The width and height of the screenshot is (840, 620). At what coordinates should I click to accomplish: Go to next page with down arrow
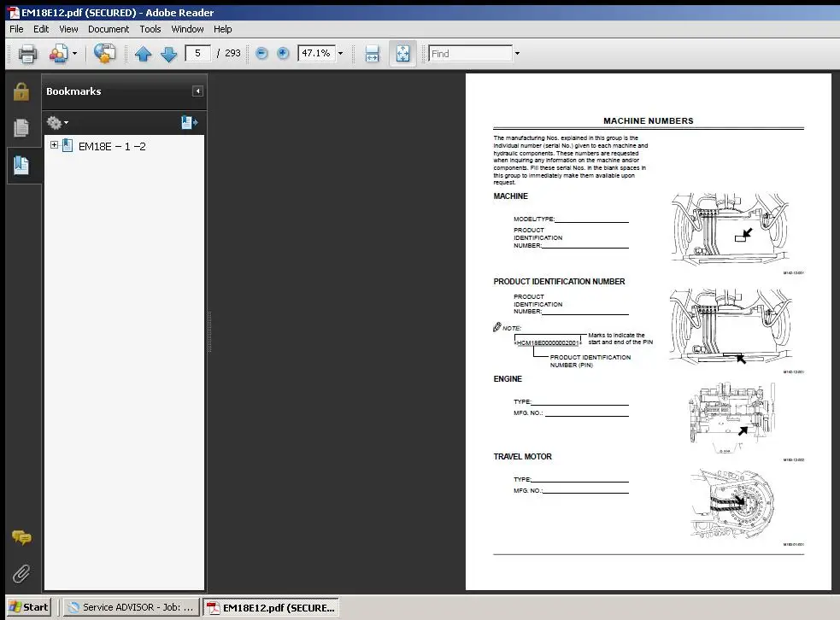click(x=168, y=54)
